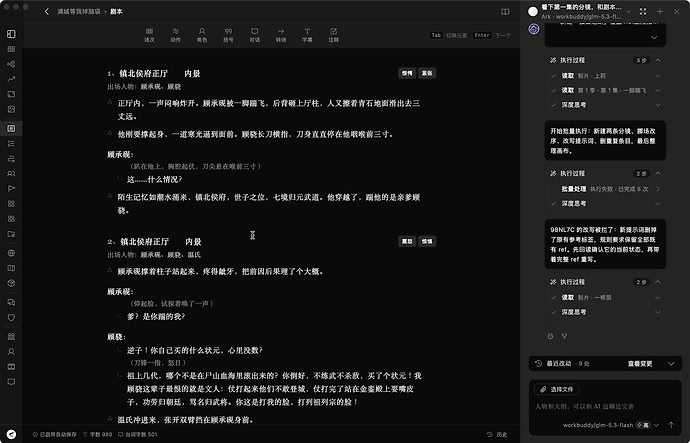Expand the 最近改动 bar chevron
Image resolution: width=690 pixels, height=443 pixels.
pos(671,363)
